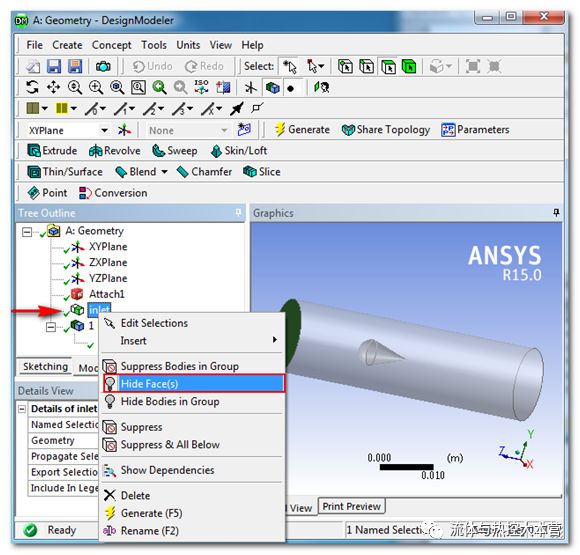Image resolution: width=580 pixels, height=555 pixels.
Task: Click the Conversion tool
Action: (113, 193)
